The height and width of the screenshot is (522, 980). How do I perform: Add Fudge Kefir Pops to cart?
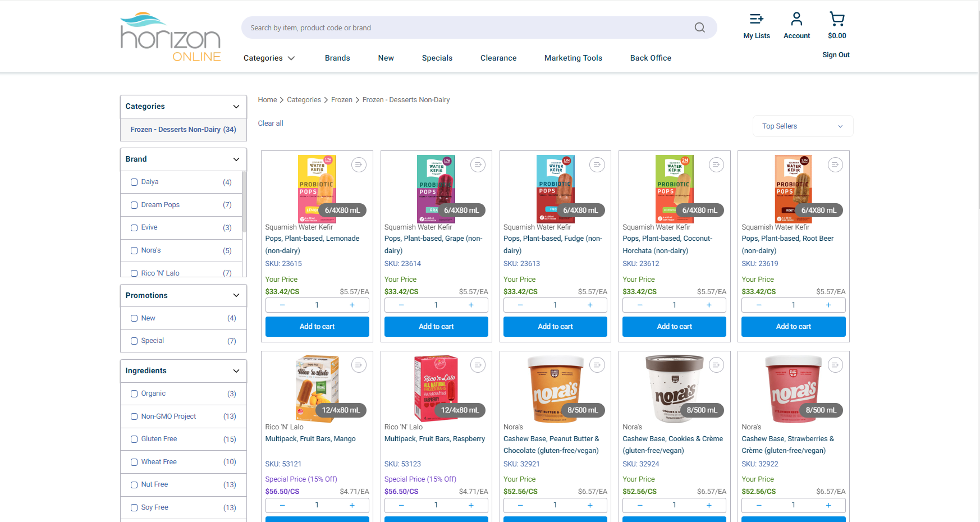[555, 327]
